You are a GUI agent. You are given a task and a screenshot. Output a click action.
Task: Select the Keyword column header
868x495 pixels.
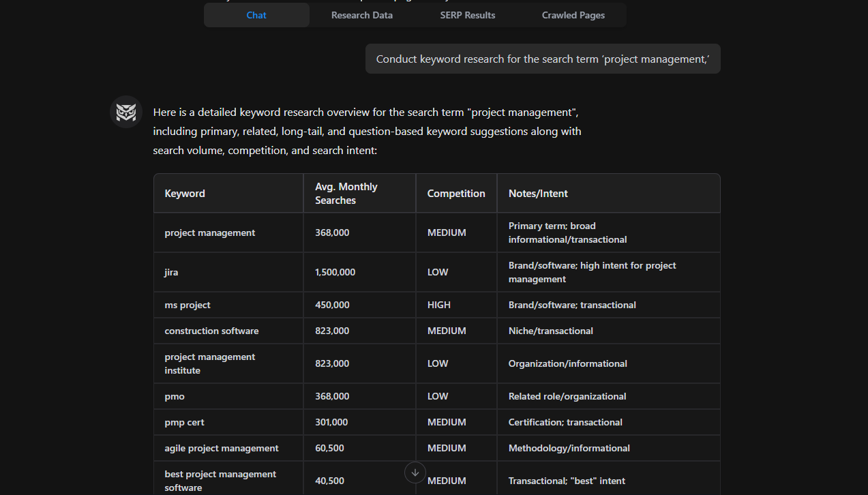(x=184, y=193)
